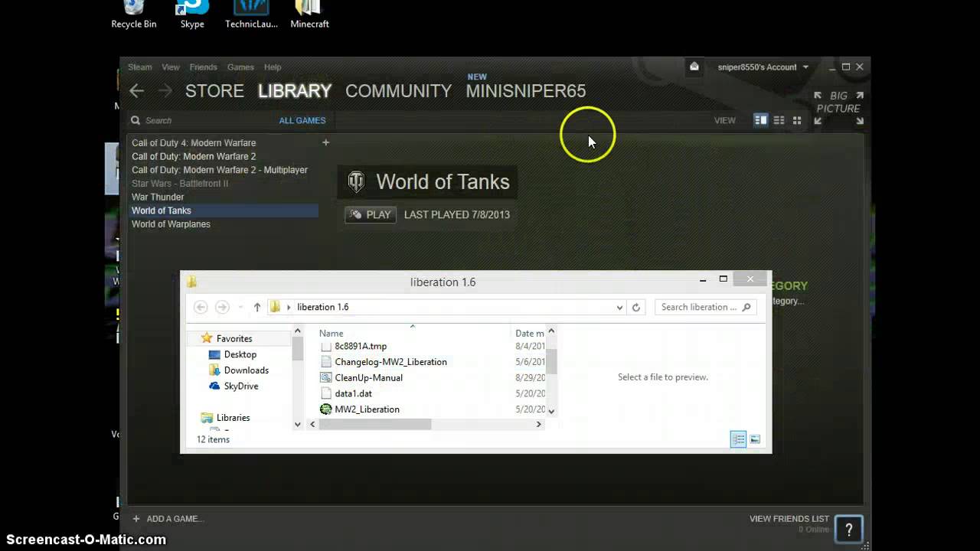
Task: Switch Steam library to grid view
Action: pyautogui.click(x=797, y=120)
